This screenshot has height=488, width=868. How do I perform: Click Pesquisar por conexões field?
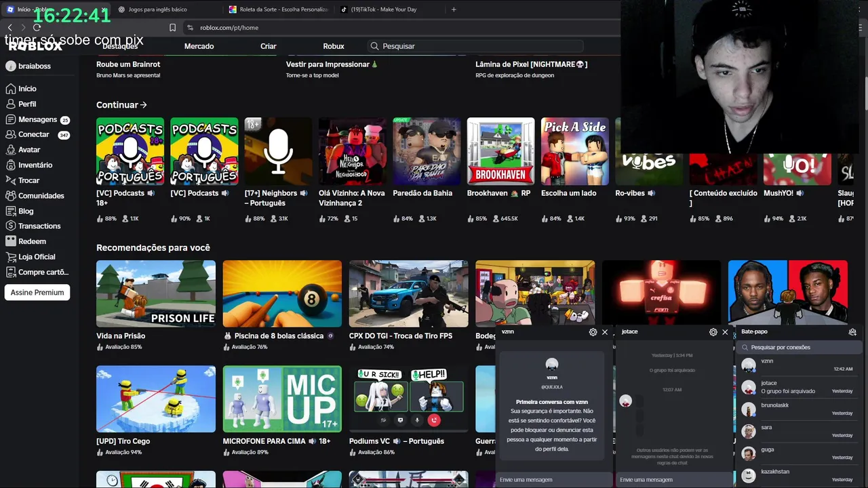(x=797, y=347)
